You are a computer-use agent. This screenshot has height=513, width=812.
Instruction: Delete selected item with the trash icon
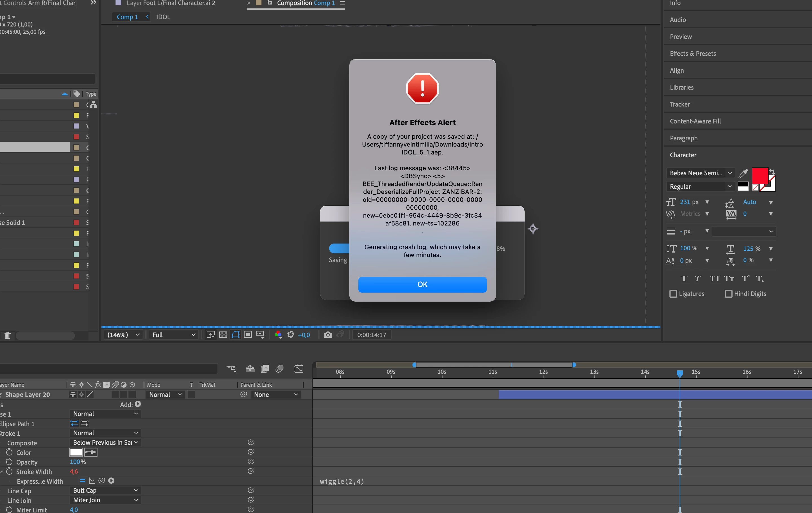[7, 336]
